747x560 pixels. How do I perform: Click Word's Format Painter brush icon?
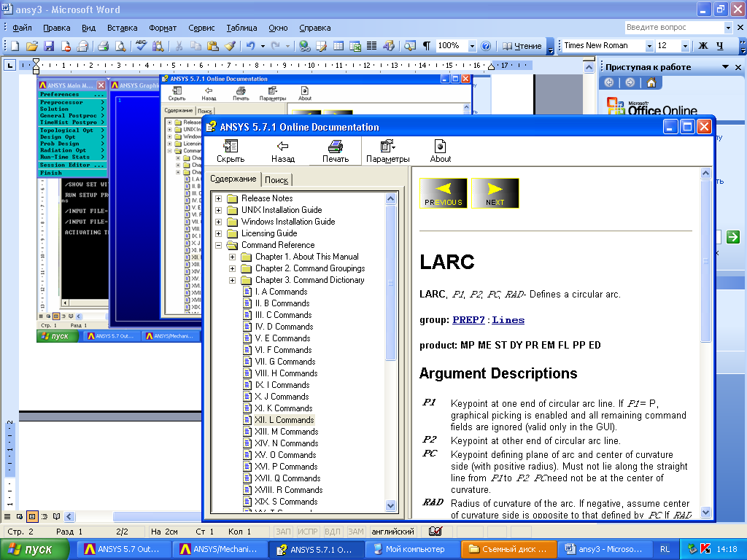click(230, 46)
